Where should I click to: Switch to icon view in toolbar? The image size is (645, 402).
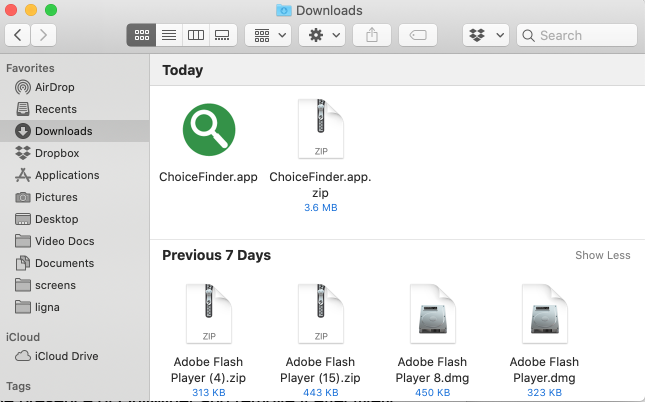tap(141, 35)
